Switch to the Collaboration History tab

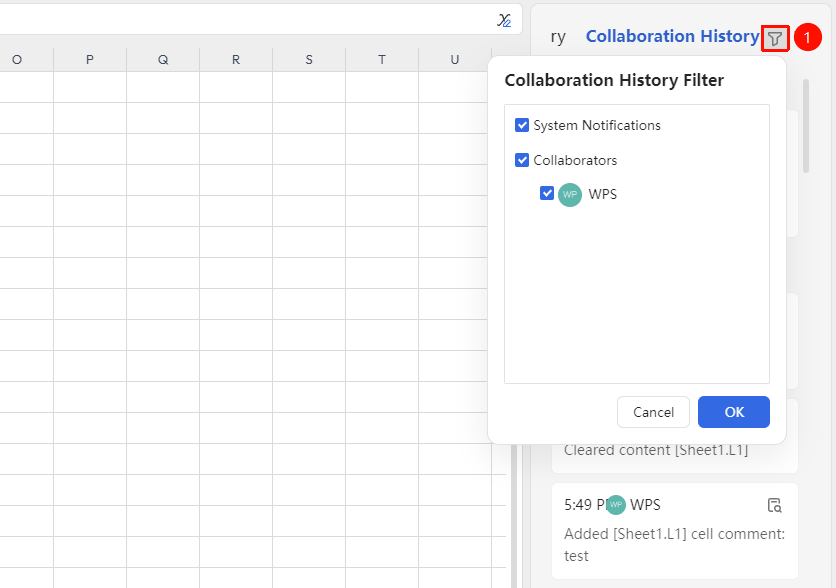click(672, 36)
